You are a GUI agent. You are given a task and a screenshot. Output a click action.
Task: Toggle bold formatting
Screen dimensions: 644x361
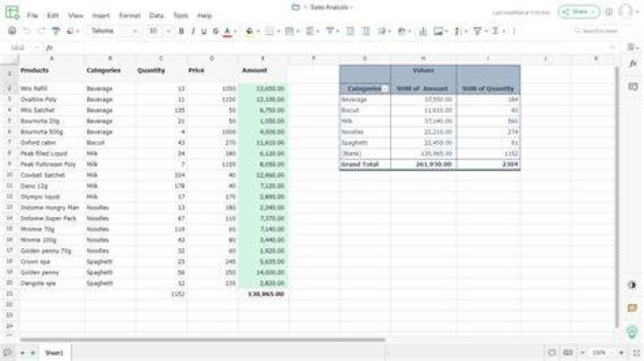[181, 31]
